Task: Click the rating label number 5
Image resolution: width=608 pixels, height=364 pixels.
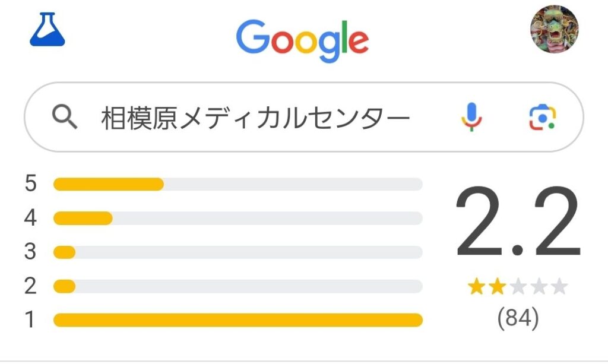Action: 30,183
